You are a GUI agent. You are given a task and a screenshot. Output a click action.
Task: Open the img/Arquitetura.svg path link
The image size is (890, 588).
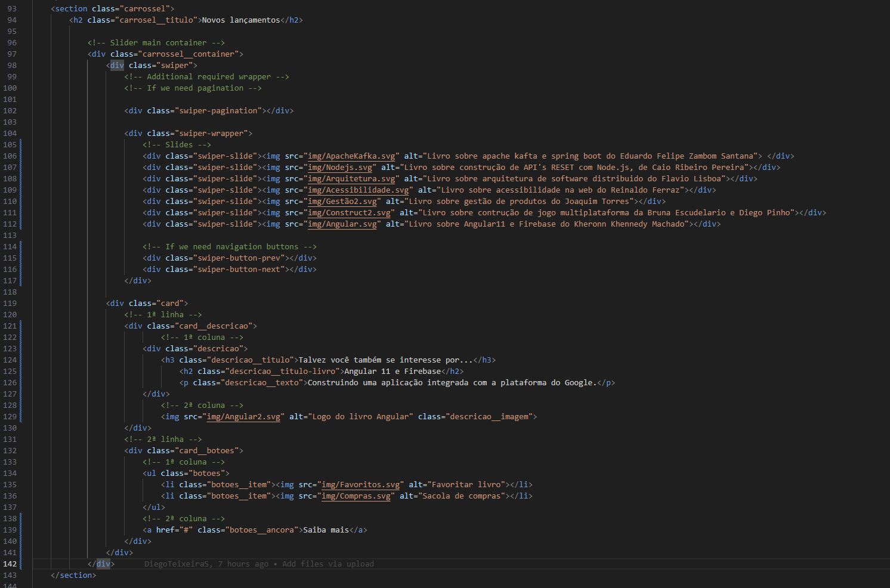click(x=351, y=179)
